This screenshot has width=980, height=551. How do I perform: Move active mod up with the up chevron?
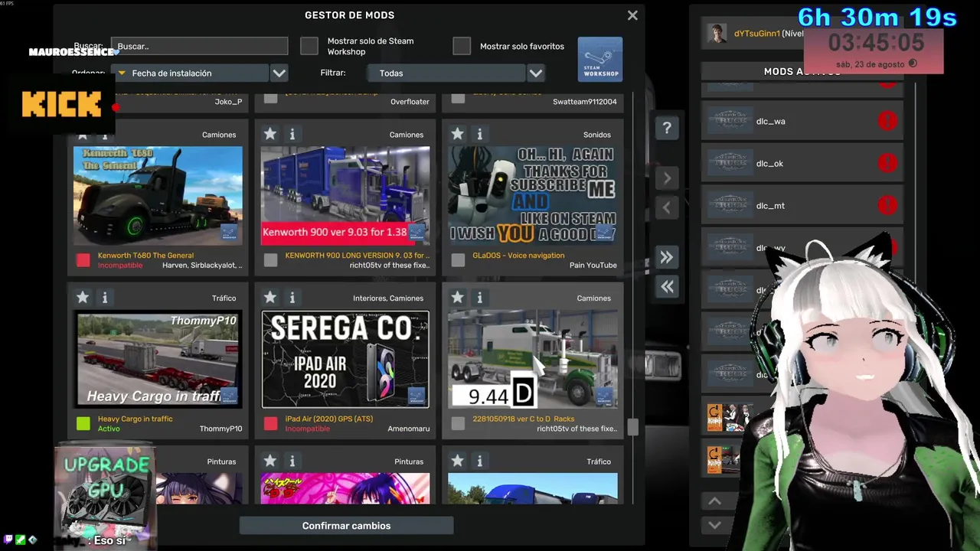[714, 501]
